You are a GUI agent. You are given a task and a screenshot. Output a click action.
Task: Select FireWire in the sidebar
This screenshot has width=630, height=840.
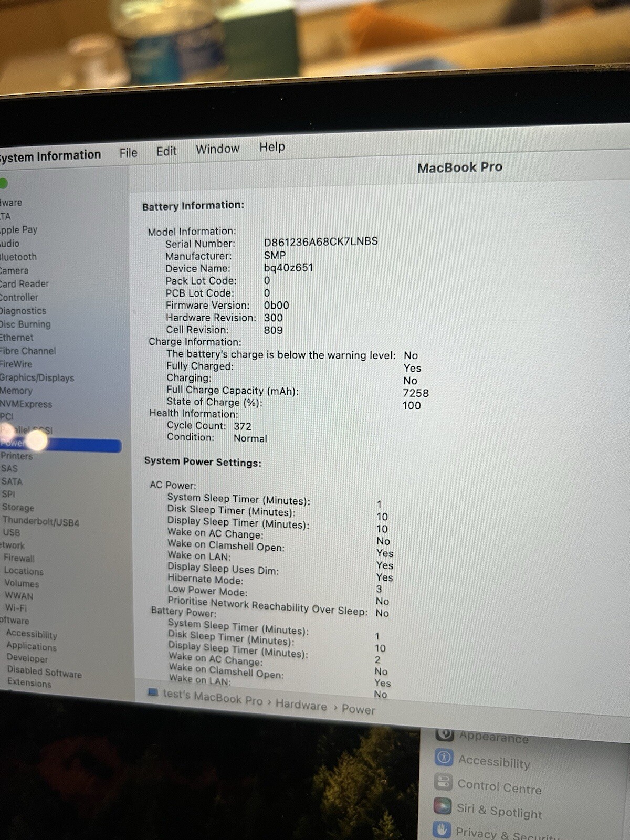pyautogui.click(x=16, y=364)
